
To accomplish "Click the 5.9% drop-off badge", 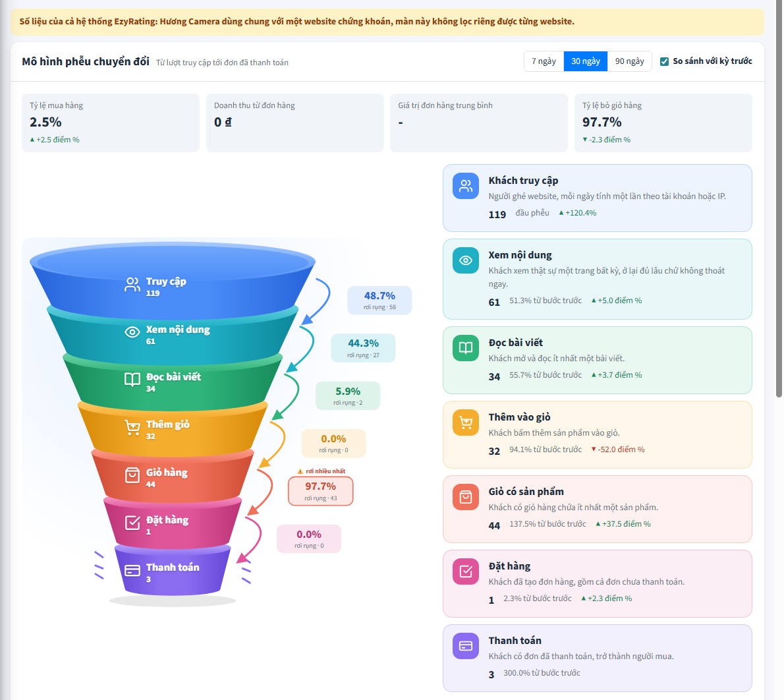I will pos(347,395).
